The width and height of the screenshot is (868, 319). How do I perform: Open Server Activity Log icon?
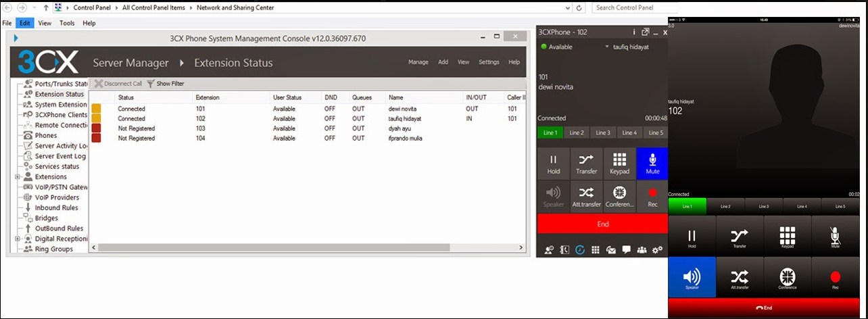pos(28,146)
